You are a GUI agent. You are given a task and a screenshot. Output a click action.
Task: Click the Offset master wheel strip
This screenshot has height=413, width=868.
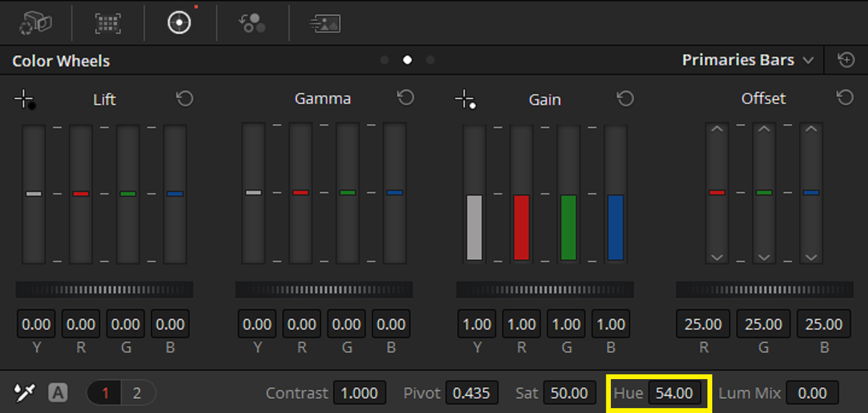[765, 290]
